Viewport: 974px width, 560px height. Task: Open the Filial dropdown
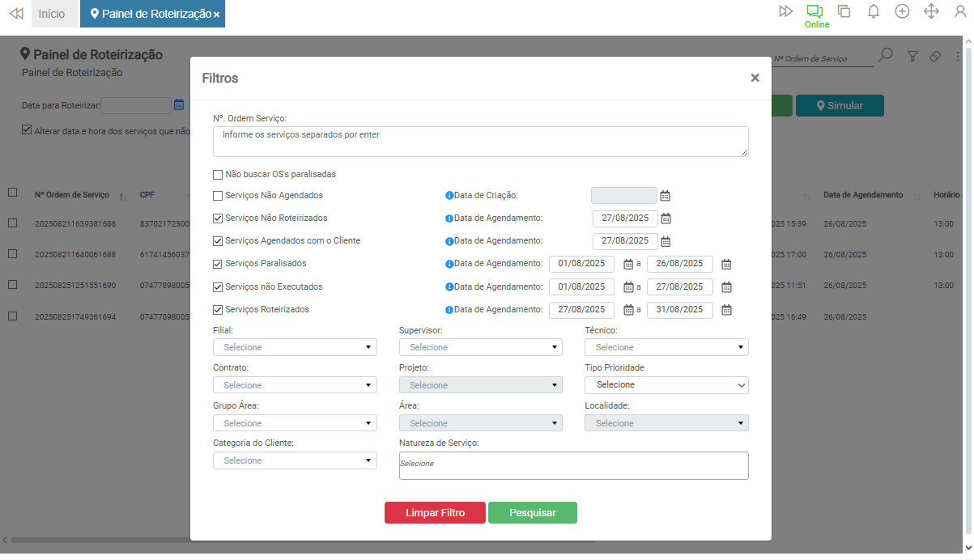coord(295,347)
